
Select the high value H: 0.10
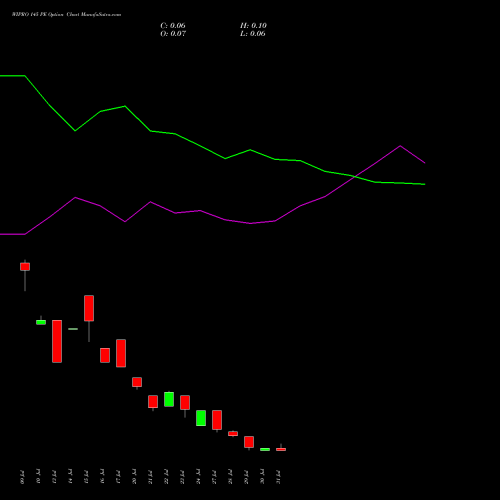coord(253,26)
